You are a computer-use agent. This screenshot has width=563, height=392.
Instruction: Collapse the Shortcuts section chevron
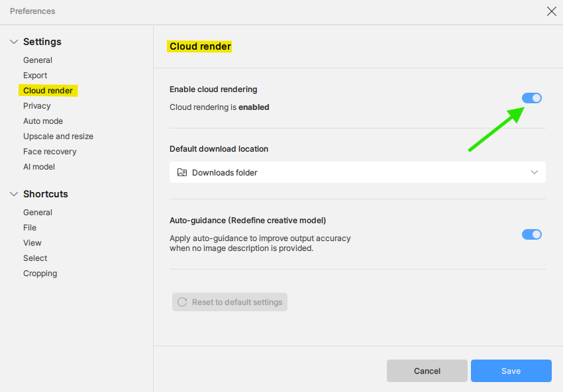click(14, 194)
